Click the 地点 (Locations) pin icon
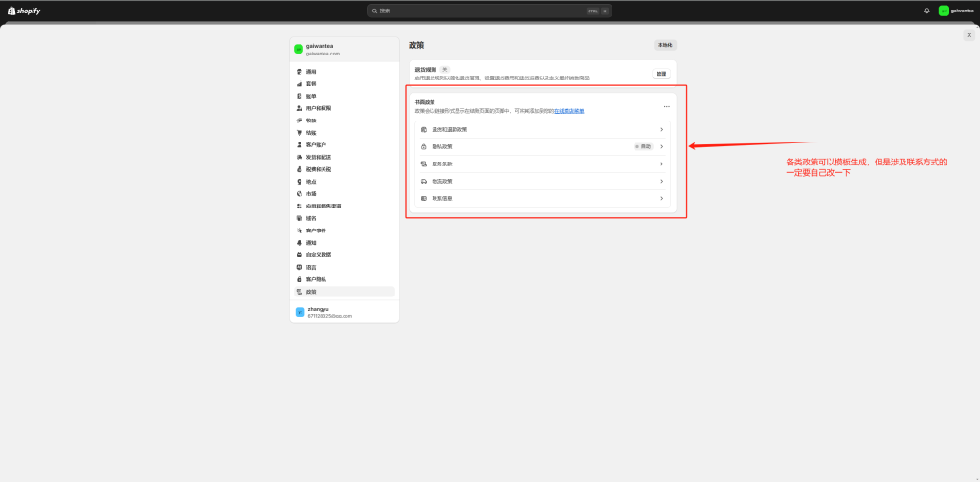The width and height of the screenshot is (980, 482). tap(300, 182)
